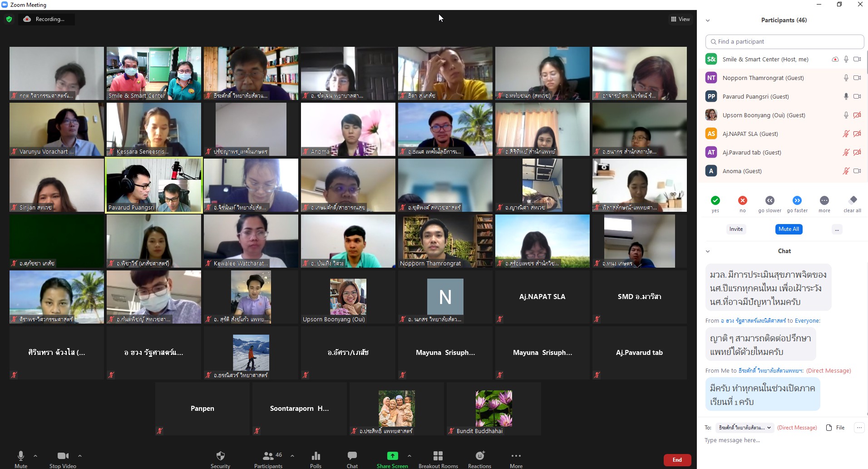868x469 pixels.
Task: Collapse the Participants panel chevron
Action: click(x=707, y=20)
